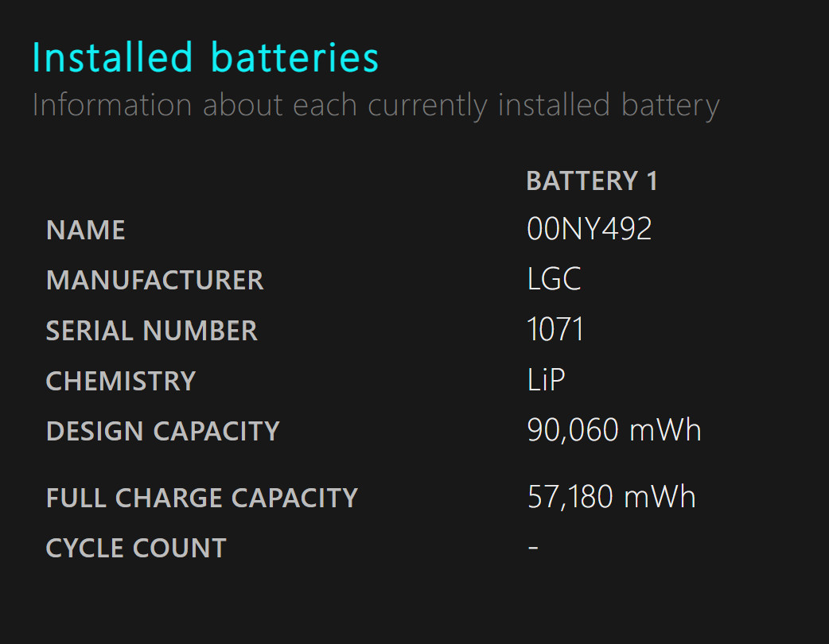This screenshot has width=829, height=644.
Task: Click the FULL CHARGE CAPACITY label
Action: [x=202, y=498]
